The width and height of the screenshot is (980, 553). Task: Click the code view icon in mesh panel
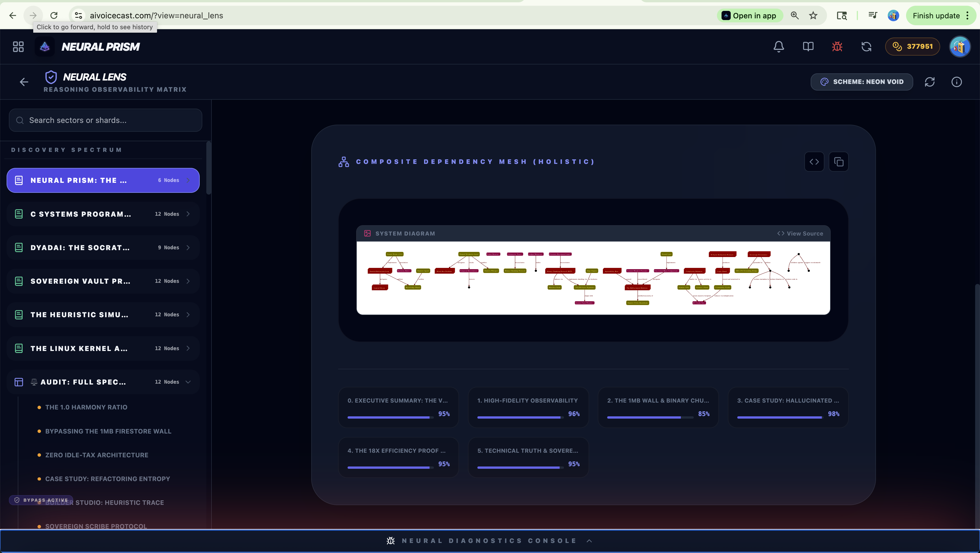click(x=814, y=162)
